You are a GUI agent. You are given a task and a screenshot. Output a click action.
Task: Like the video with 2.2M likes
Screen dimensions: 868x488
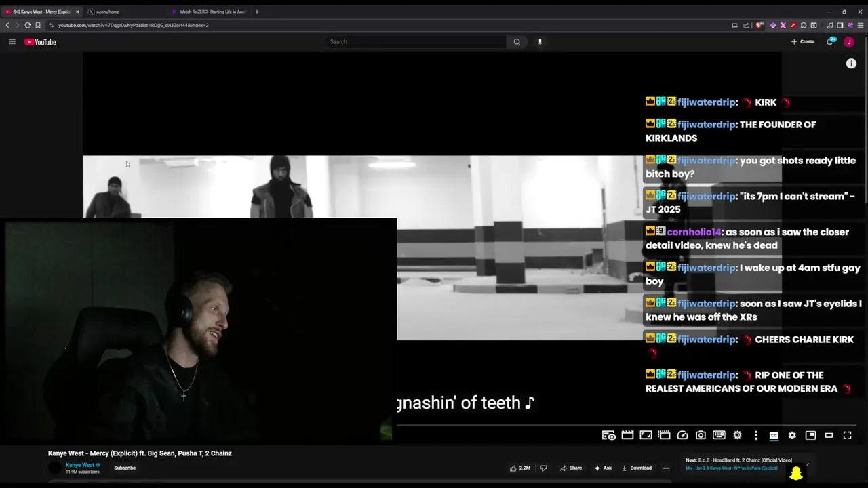(520, 468)
